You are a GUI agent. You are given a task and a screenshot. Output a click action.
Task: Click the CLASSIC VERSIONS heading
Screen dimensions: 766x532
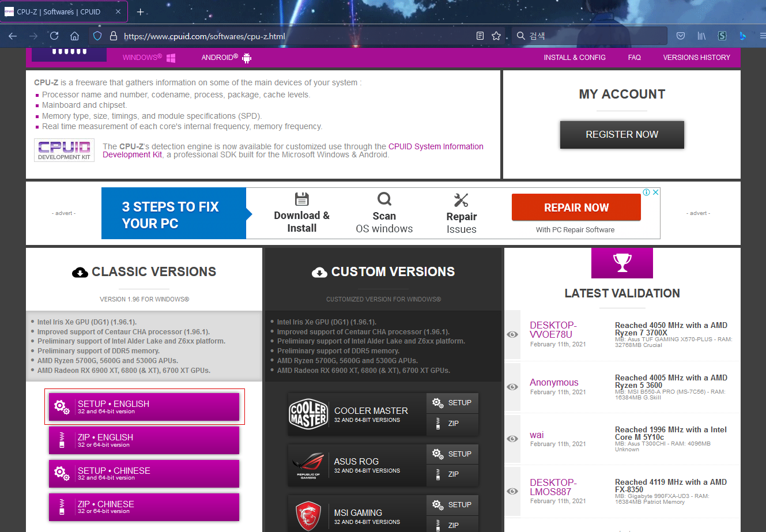click(x=154, y=271)
